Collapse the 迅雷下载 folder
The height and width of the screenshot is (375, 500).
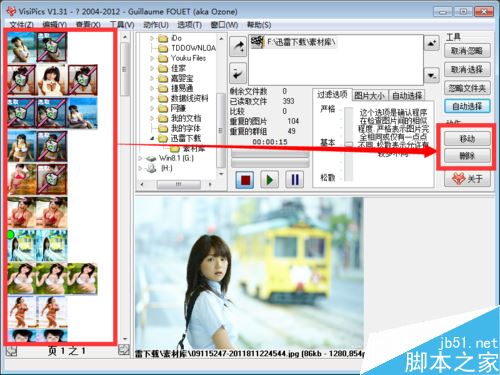tap(152, 138)
